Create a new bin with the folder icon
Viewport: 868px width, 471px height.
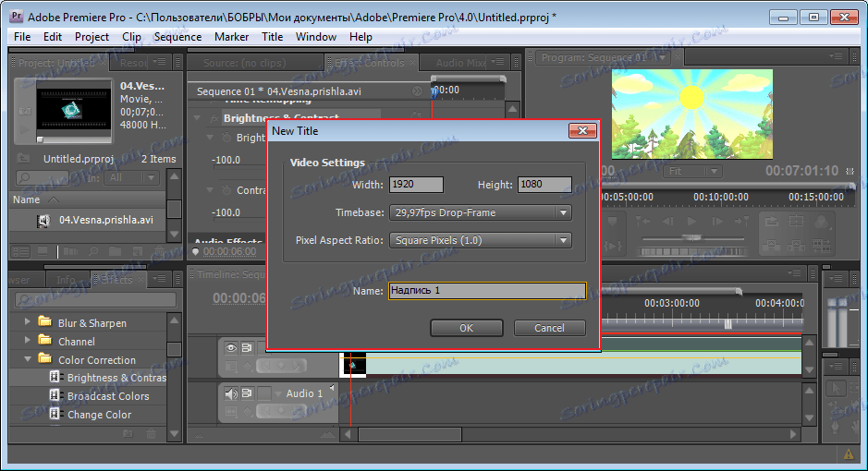tap(116, 251)
